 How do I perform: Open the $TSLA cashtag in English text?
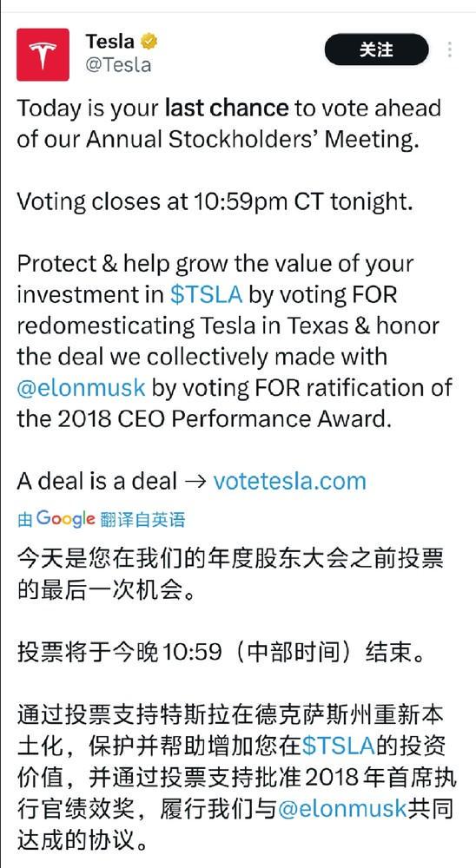pos(206,294)
